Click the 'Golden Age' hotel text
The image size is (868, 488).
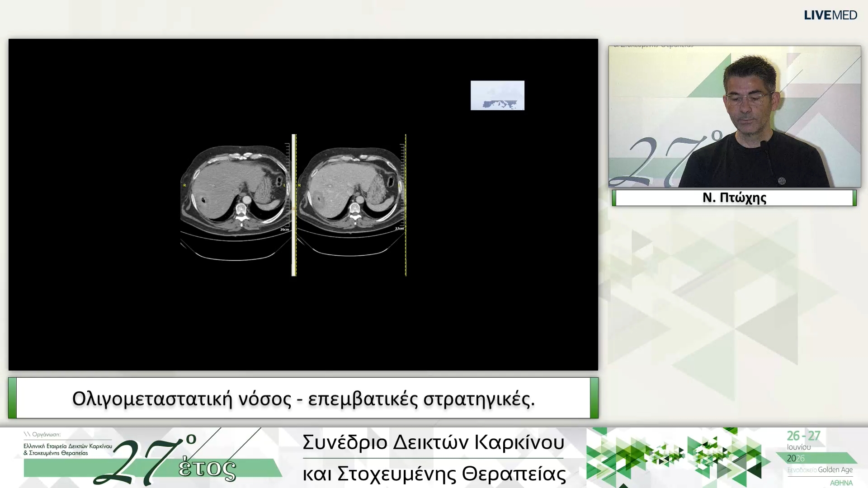(835, 470)
